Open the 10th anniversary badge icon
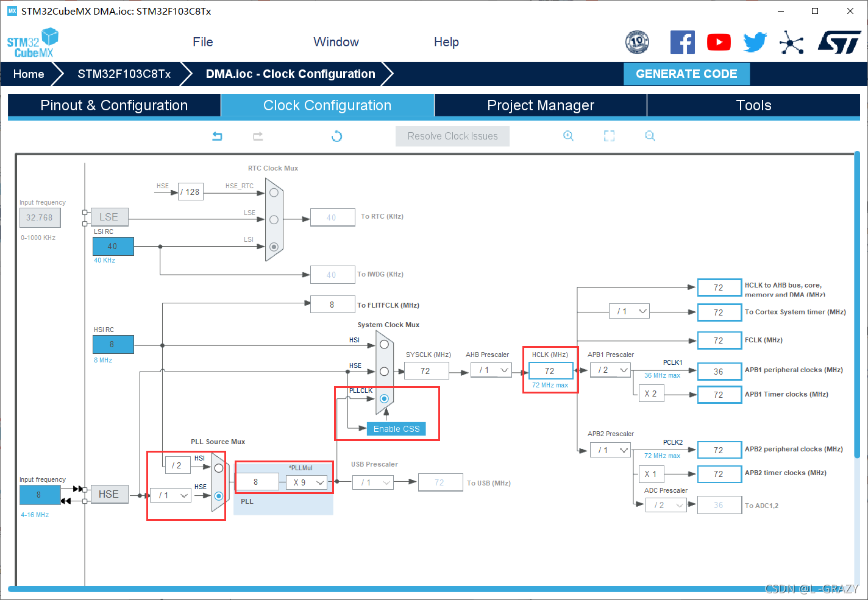The image size is (868, 600). 637,42
